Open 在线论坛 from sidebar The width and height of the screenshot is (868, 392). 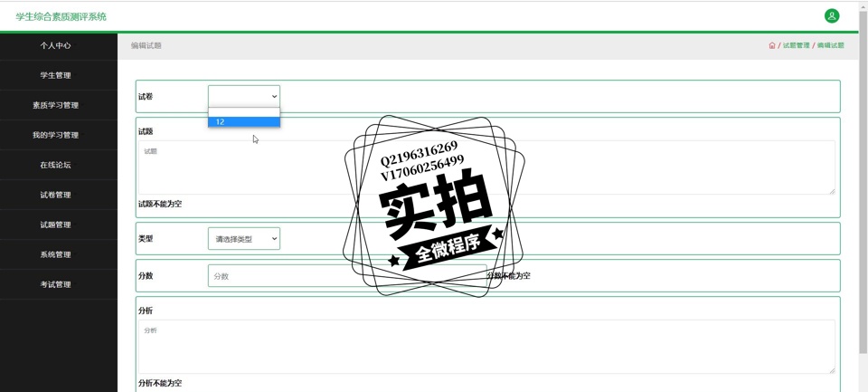tap(56, 165)
